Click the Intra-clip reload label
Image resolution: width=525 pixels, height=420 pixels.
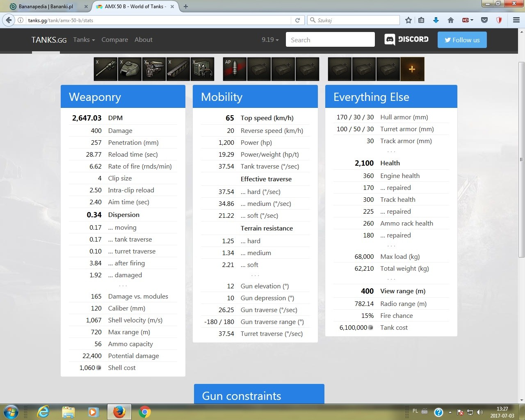tap(131, 190)
